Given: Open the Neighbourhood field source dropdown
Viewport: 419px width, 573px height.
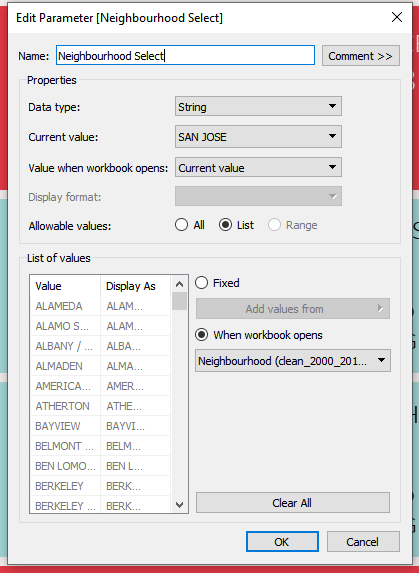Looking at the screenshot, I should click(293, 361).
